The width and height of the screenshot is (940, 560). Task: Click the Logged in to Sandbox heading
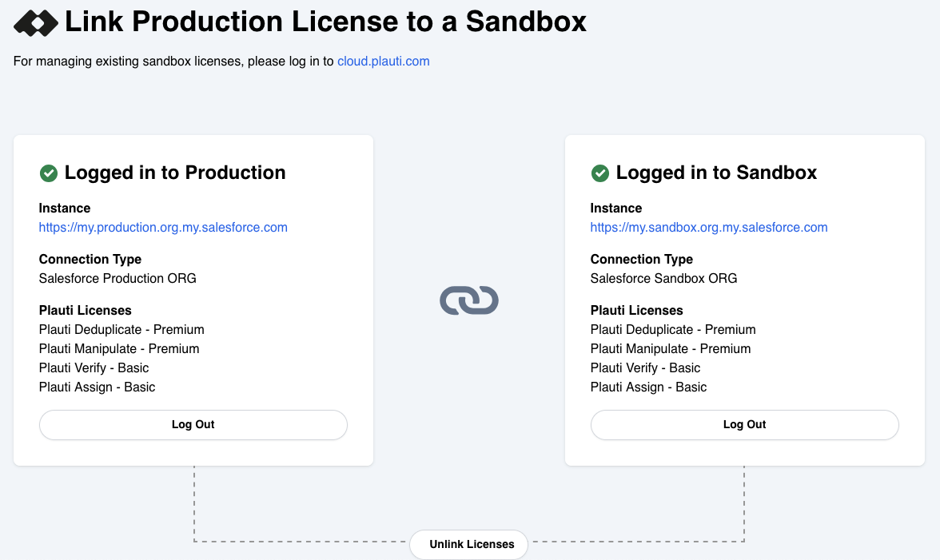[x=716, y=173]
